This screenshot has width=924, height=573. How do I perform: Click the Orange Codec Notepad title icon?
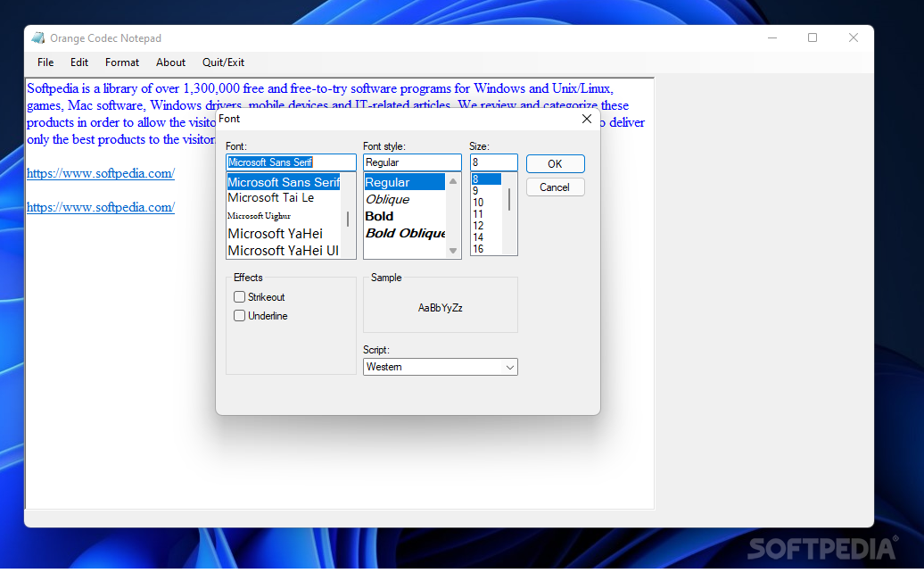click(38, 38)
